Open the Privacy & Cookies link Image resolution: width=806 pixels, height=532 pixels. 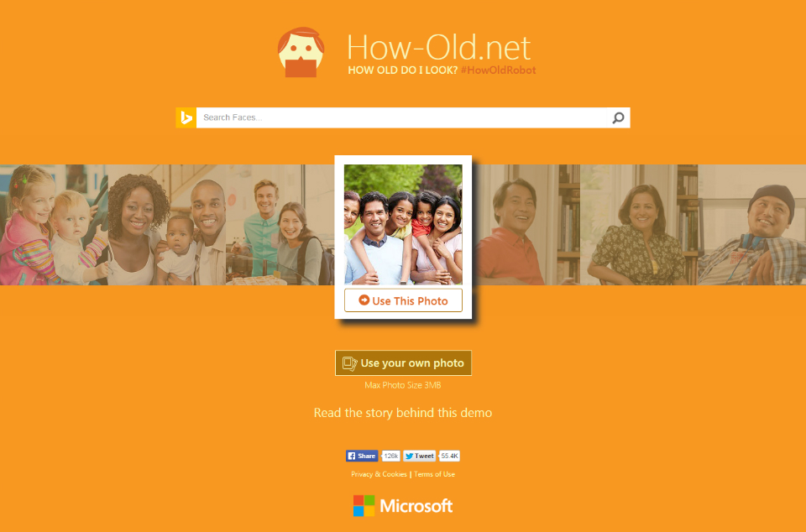[379, 474]
